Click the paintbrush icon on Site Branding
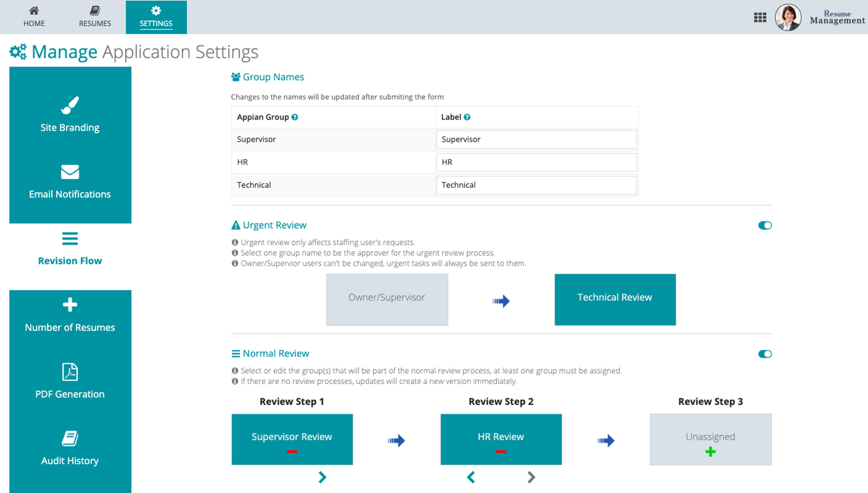This screenshot has width=868, height=493. tap(70, 105)
